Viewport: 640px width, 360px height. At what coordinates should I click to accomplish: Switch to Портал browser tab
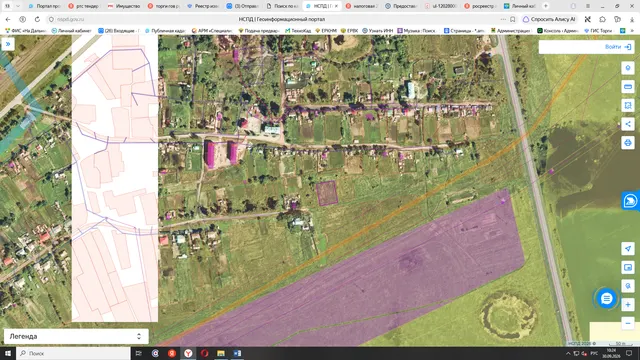click(45, 6)
